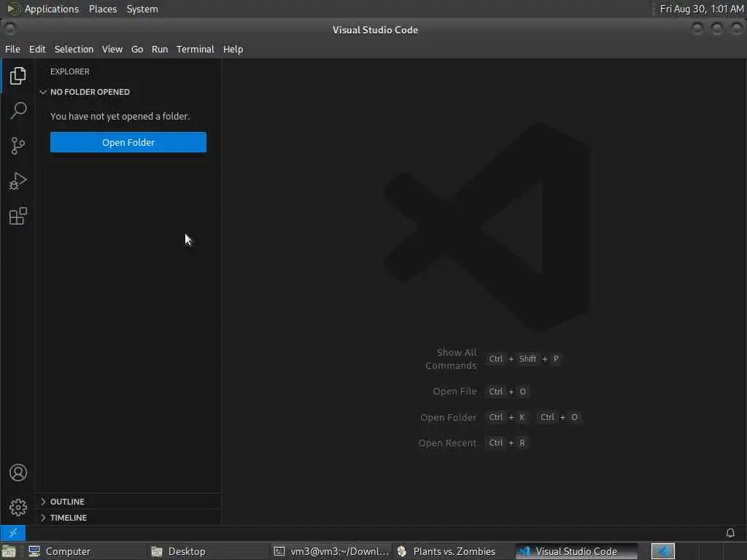This screenshot has width=747, height=560.
Task: Click the clock showing Fri Aug 30
Action: 701,9
